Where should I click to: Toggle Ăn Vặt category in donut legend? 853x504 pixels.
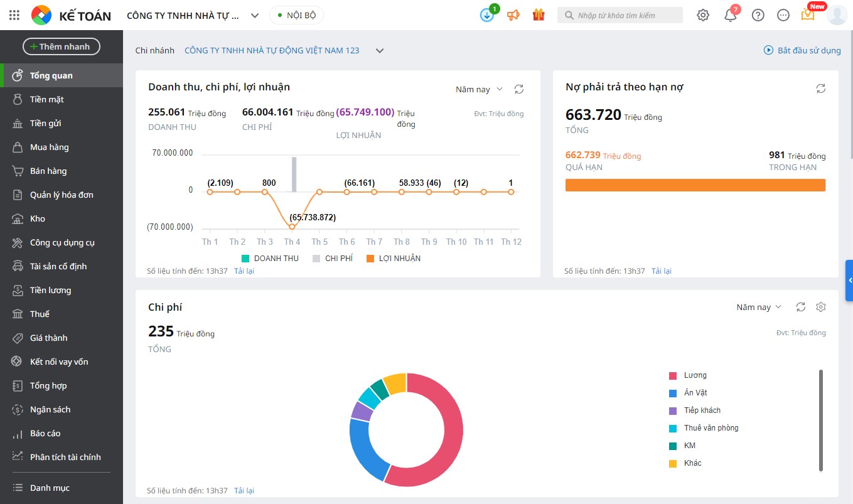[x=688, y=393]
